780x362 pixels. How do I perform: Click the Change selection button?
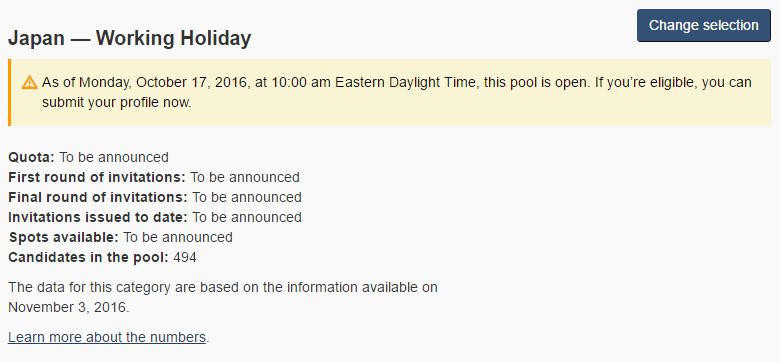click(703, 25)
